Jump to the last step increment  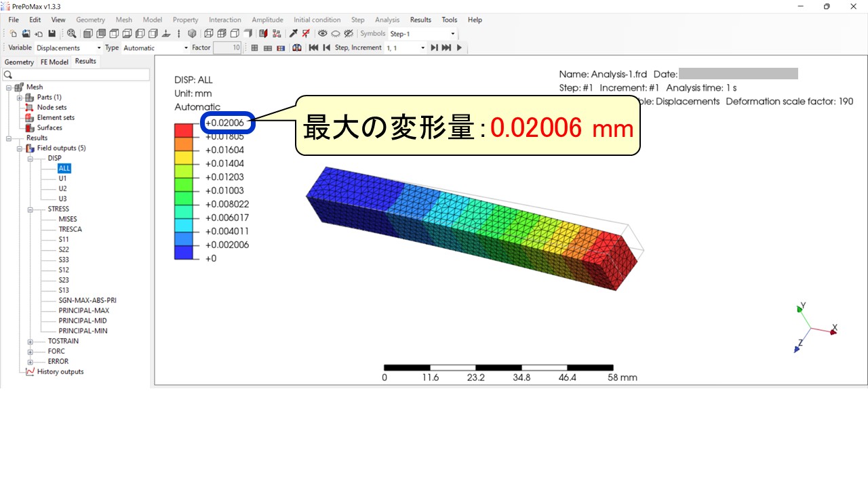[446, 47]
